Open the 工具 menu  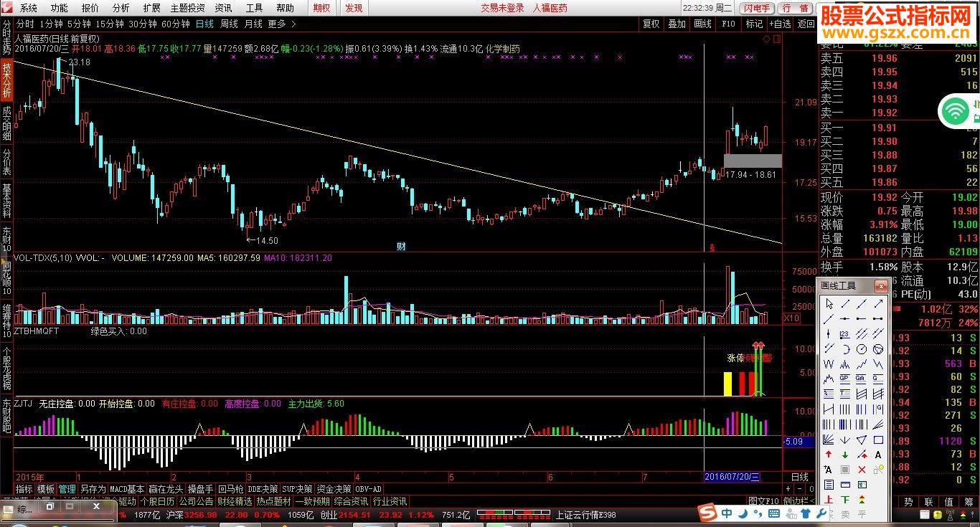[254, 8]
